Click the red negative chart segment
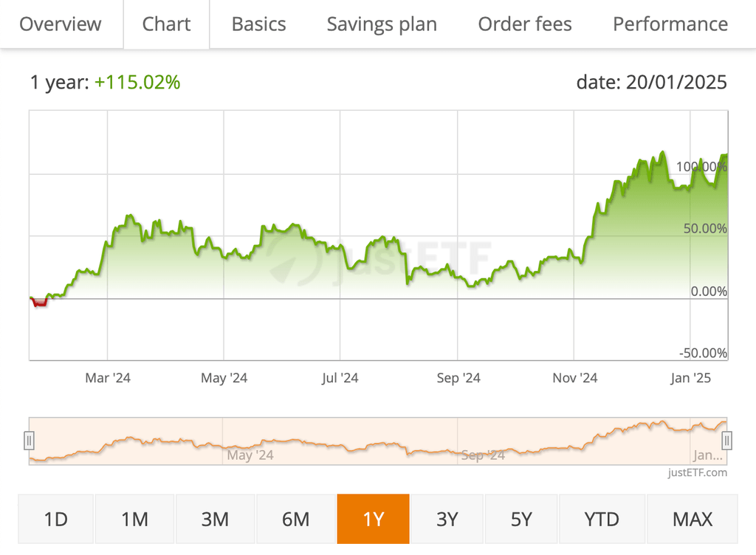Screen dimensions: 756x555 click(x=39, y=302)
